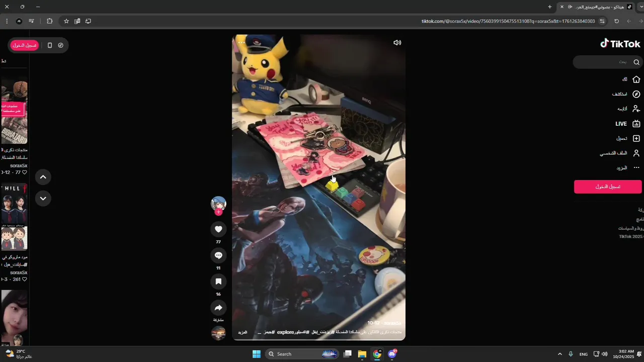This screenshot has width=644, height=362.
Task: Show hidden tray icons with the chevron
Action: (x=559, y=354)
